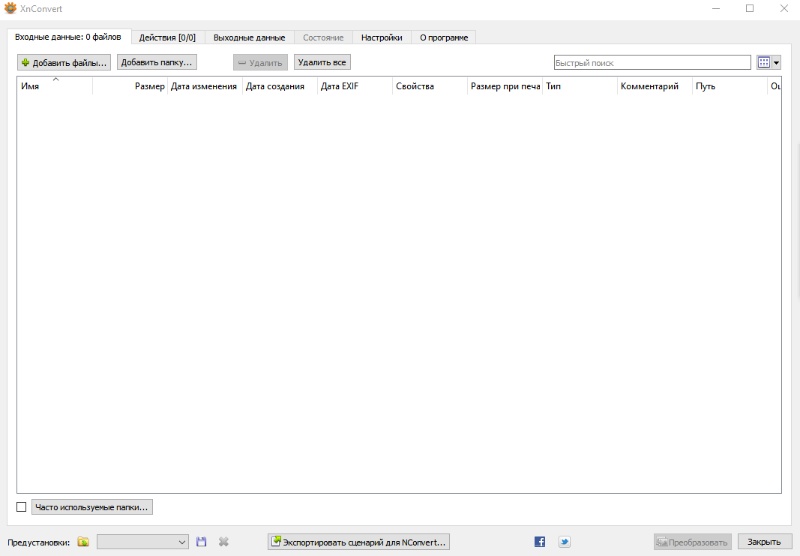Click the Преобразовать button
The image size is (800, 556).
[693, 542]
